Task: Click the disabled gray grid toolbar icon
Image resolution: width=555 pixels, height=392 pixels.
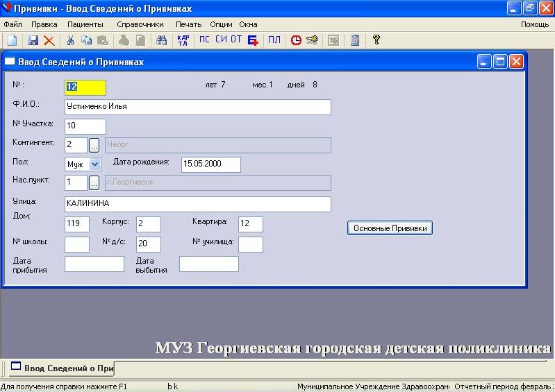Action: tap(333, 40)
